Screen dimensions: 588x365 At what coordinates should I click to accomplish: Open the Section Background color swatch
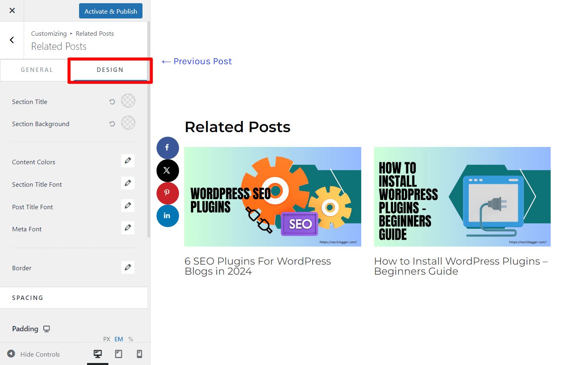(x=128, y=123)
